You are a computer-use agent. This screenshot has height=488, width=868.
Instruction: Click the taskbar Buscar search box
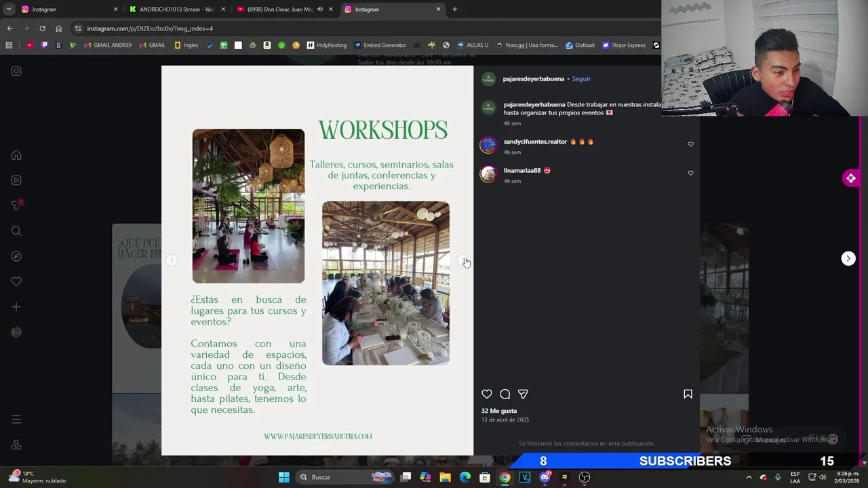coord(346,477)
